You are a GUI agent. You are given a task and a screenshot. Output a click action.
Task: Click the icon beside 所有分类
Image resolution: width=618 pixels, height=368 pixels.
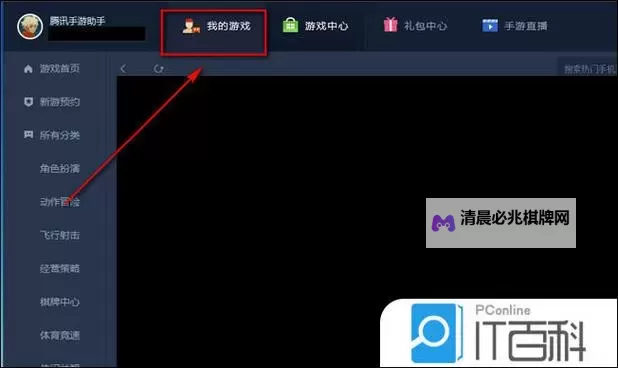point(28,135)
